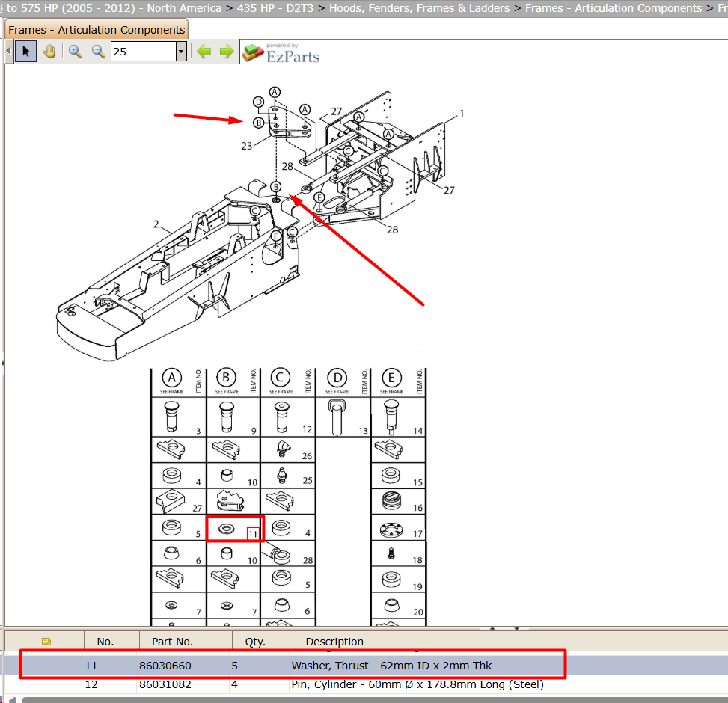
Task: Open Frames - Articulation Components breadcrumb link
Action: pos(614,8)
